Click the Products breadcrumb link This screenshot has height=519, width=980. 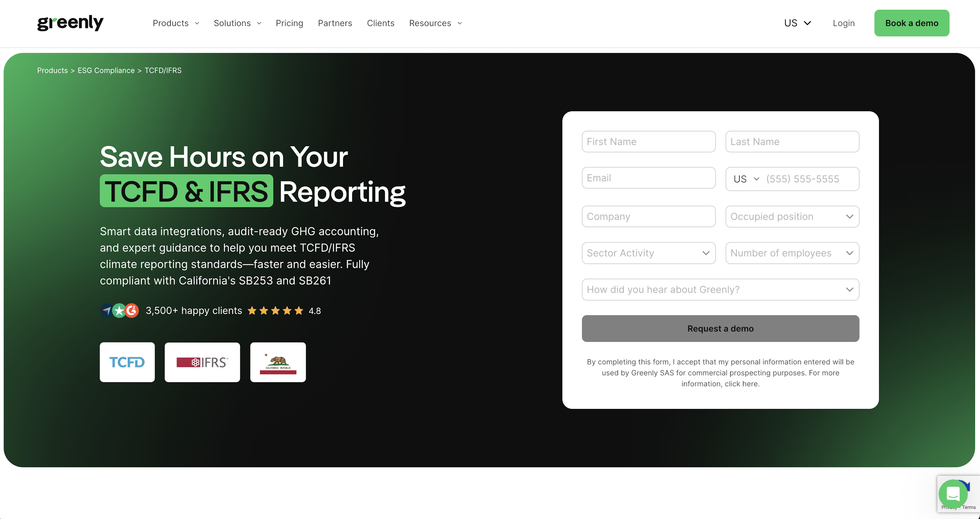tap(52, 70)
